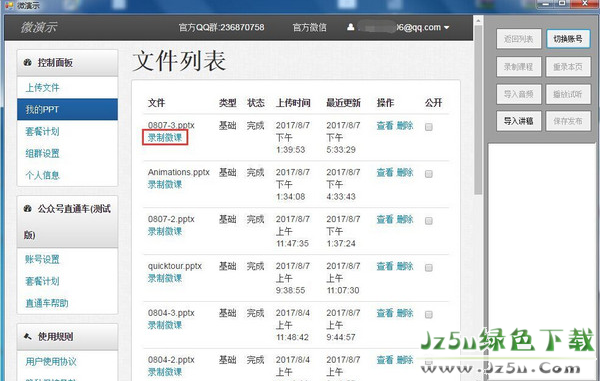
Task: Click the icon beside 公众号直通车 heading
Action: point(28,209)
